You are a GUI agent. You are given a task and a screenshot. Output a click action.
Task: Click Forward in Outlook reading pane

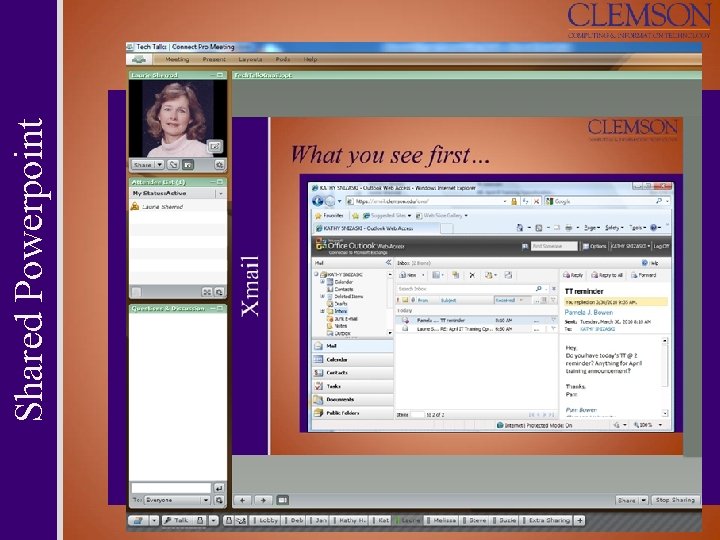click(644, 275)
